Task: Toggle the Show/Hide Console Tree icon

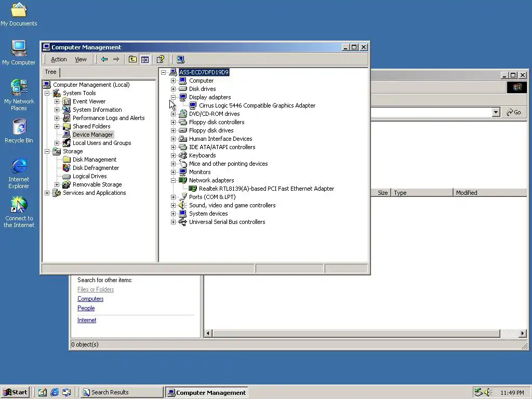Action: click(145, 59)
